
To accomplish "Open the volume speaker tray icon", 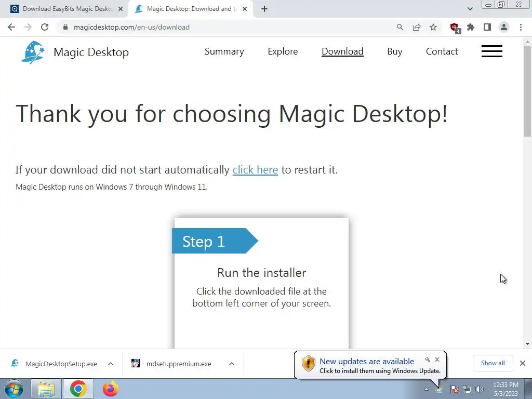I will click(480, 389).
